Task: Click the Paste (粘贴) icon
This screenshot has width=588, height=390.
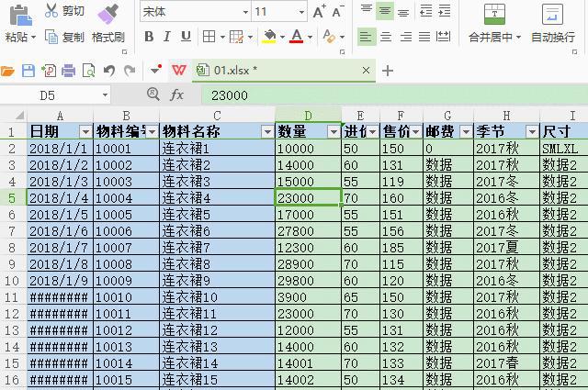Action: (20, 17)
